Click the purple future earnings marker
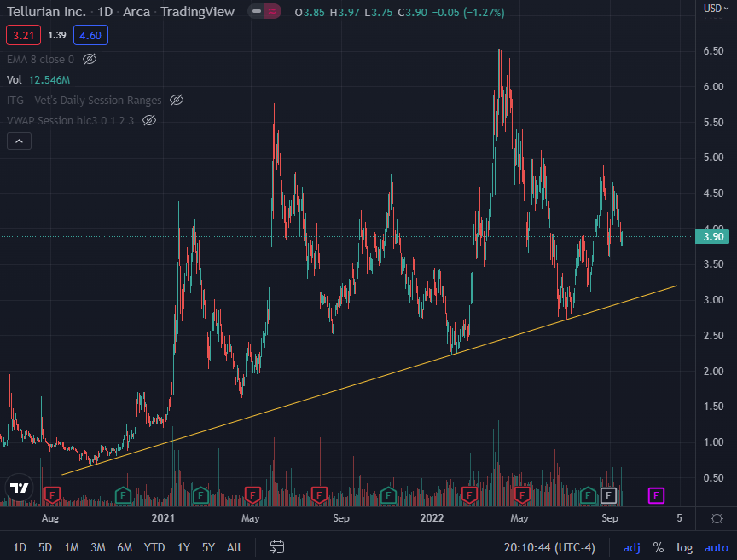The width and height of the screenshot is (737, 560). coord(656,495)
